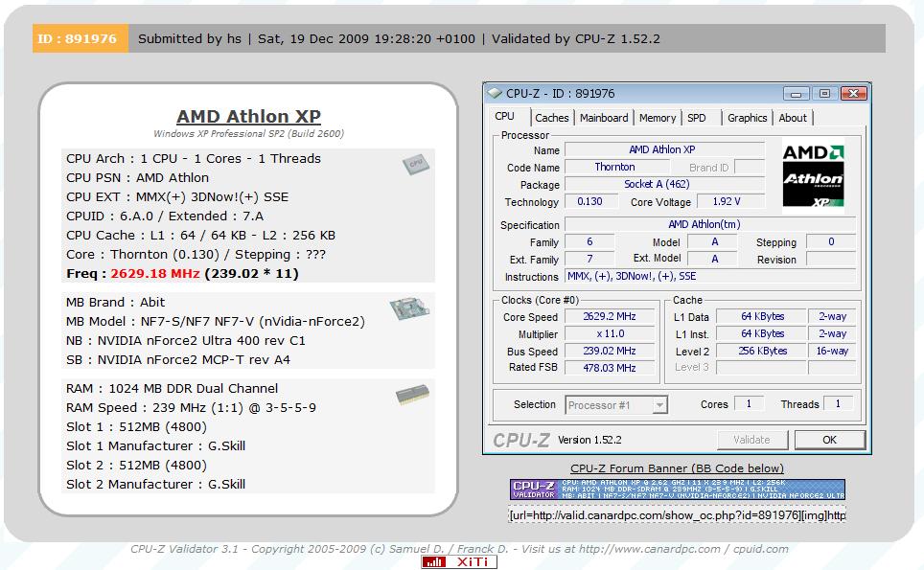924x570 pixels.
Task: Click the CPU-Z Validator 3.1 copyright footer
Action: tap(459, 549)
